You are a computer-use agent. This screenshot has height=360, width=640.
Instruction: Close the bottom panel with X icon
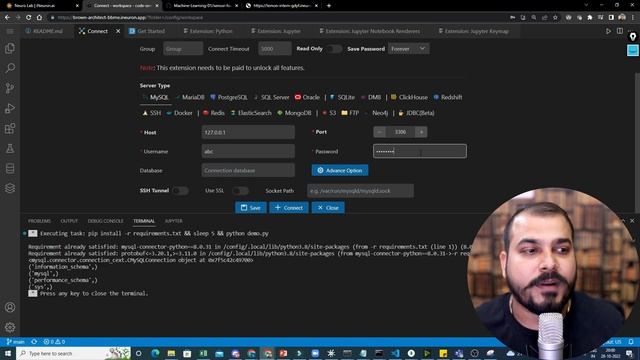(632, 220)
